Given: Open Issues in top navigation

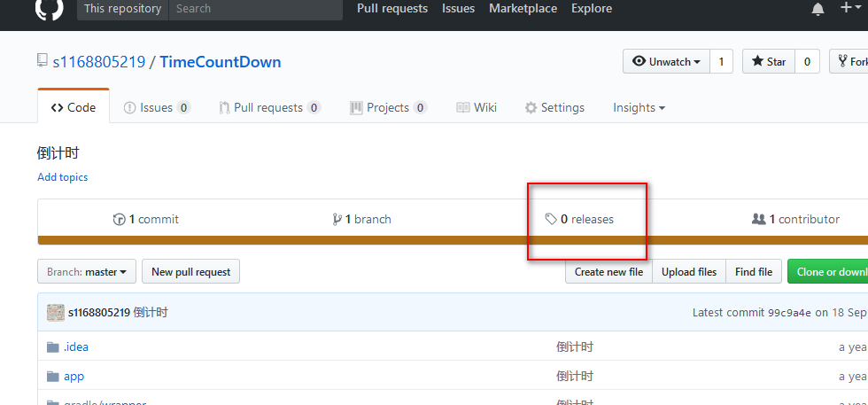Looking at the screenshot, I should click(x=459, y=8).
